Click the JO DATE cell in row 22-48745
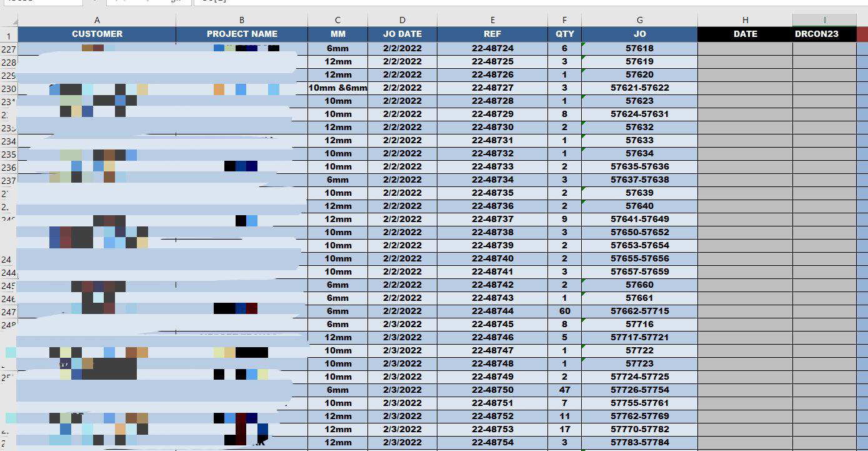The image size is (868, 451). tap(402, 324)
